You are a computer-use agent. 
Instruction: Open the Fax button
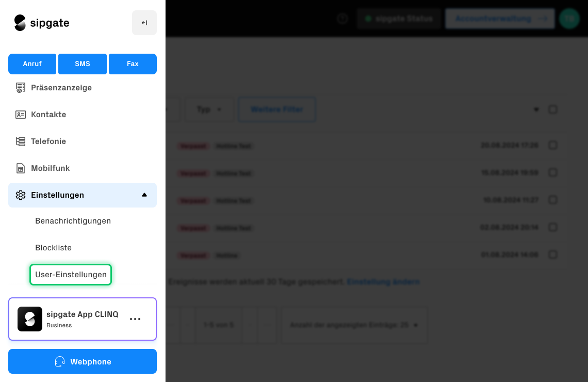click(133, 64)
